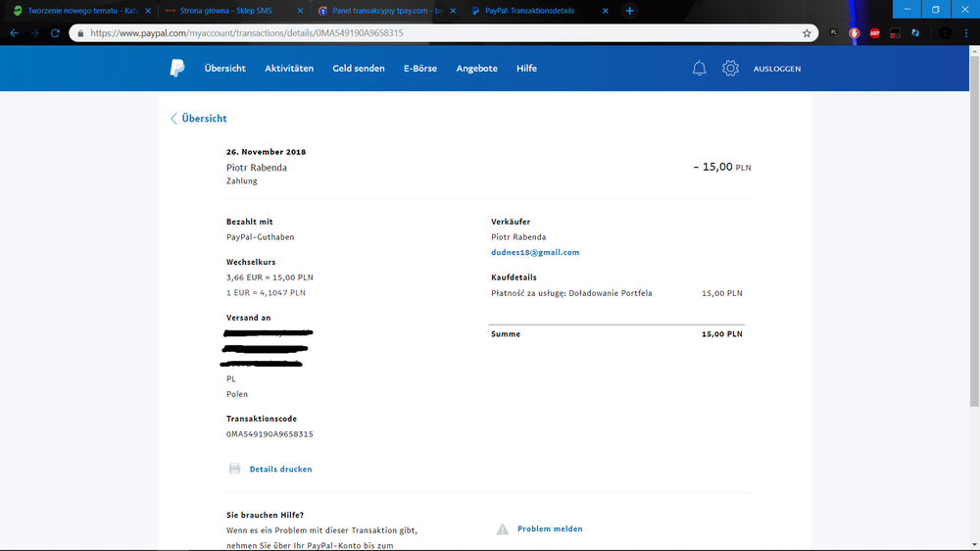Reload the page with refresh icon
This screenshot has width=980, height=551.
coord(55,33)
